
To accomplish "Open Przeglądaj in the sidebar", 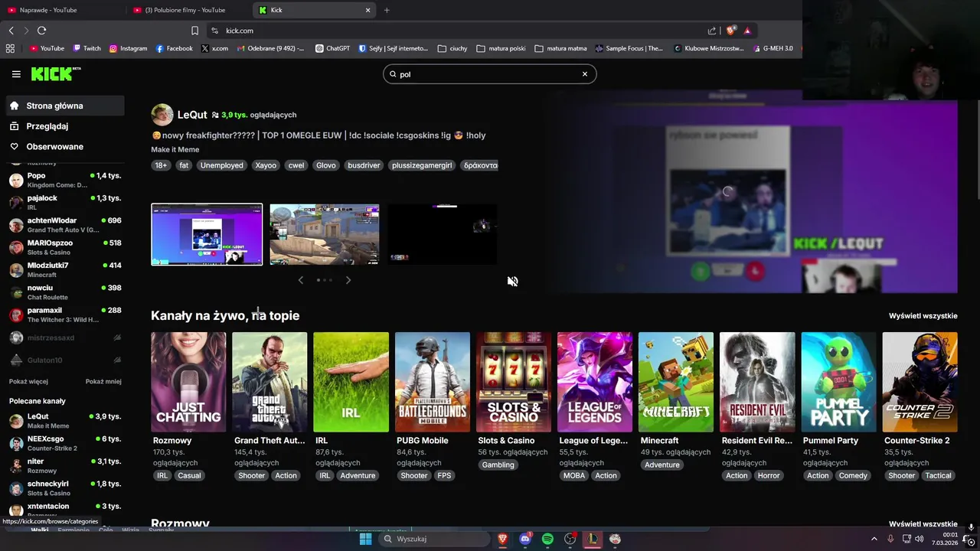I will [x=65, y=126].
